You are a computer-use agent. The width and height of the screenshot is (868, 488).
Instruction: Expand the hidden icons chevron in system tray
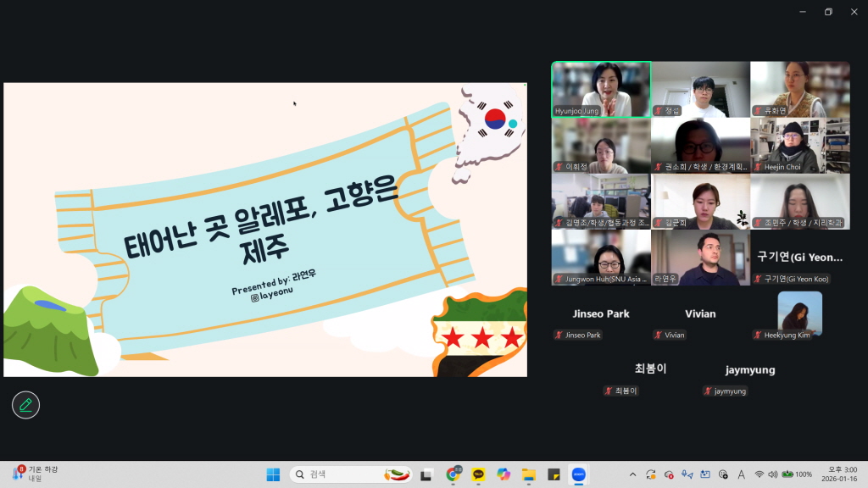(633, 474)
